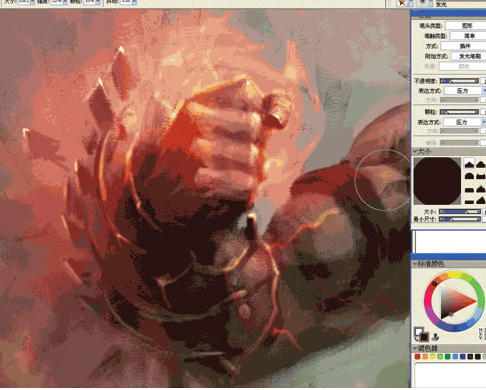Adjust the 不透明度 opacity slider
This screenshot has height=390, width=486.
coord(459,81)
